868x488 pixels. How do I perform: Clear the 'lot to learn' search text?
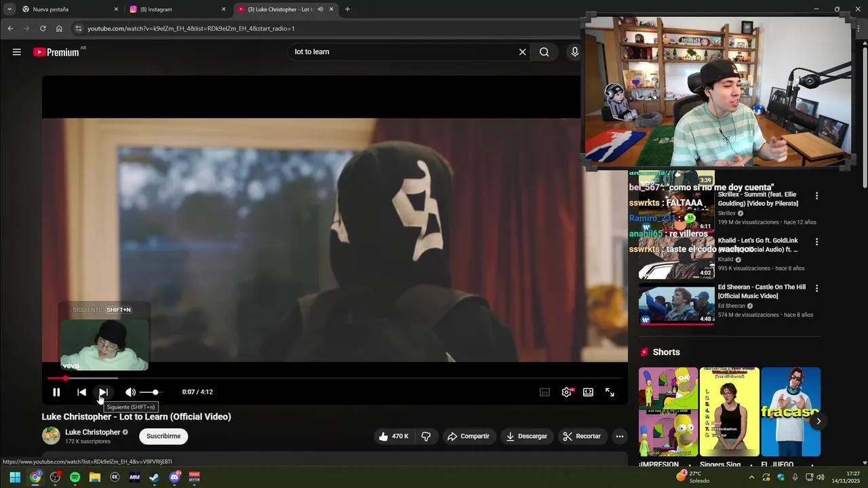pyautogui.click(x=522, y=52)
